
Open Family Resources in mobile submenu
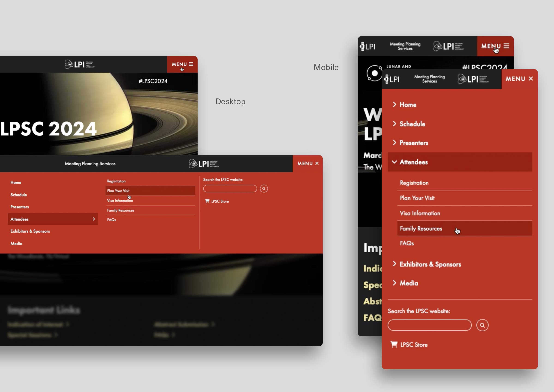pos(465,228)
